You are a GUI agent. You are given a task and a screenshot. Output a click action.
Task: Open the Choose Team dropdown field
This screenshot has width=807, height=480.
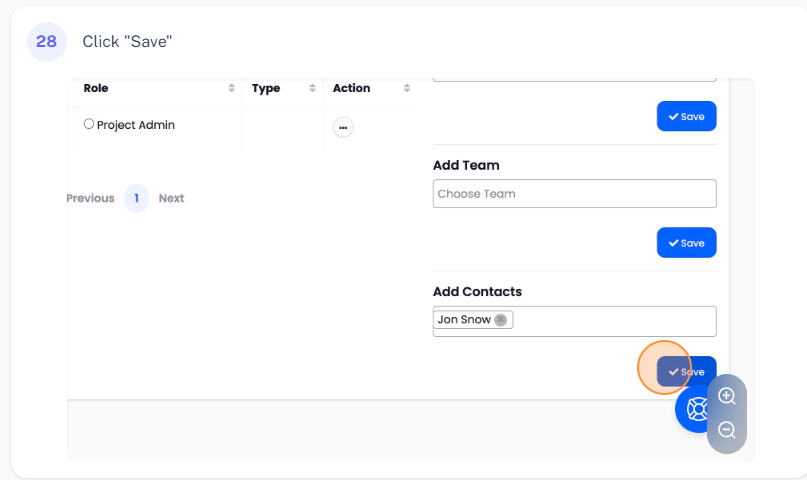574,194
